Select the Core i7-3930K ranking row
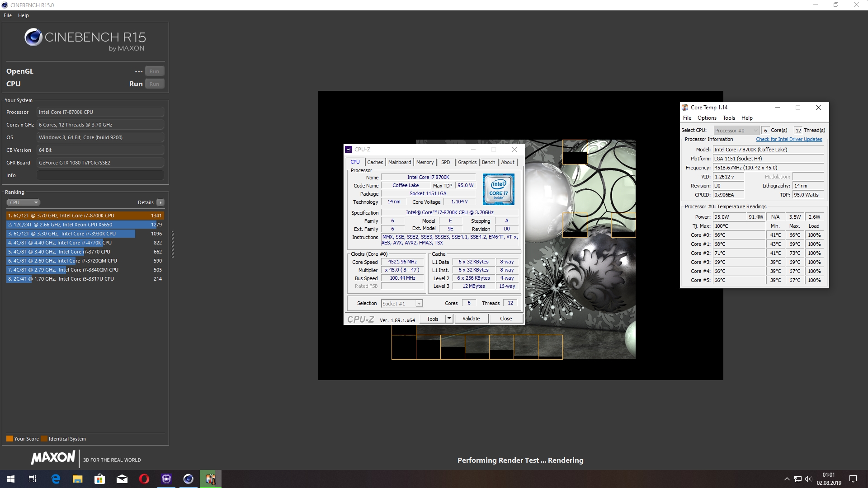Viewport: 868px width, 488px height. [x=85, y=234]
